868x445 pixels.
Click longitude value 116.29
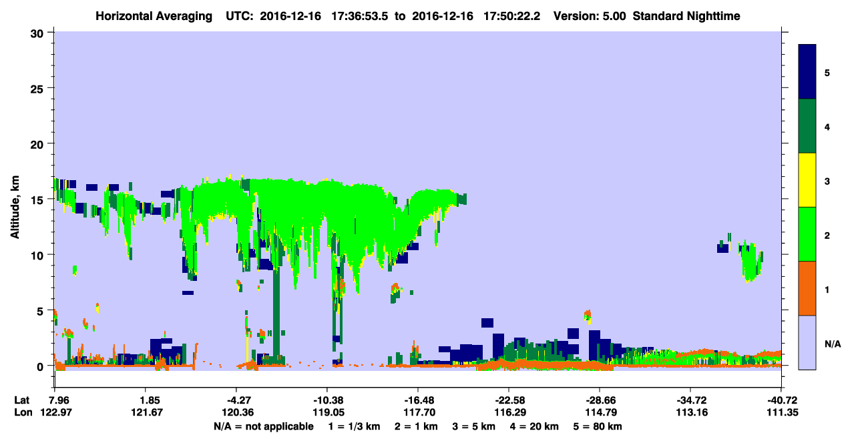pyautogui.click(x=509, y=412)
